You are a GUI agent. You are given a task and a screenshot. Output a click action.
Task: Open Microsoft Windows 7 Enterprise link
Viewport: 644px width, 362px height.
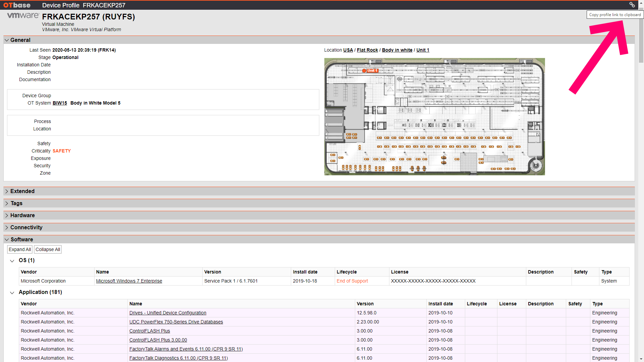pos(129,281)
